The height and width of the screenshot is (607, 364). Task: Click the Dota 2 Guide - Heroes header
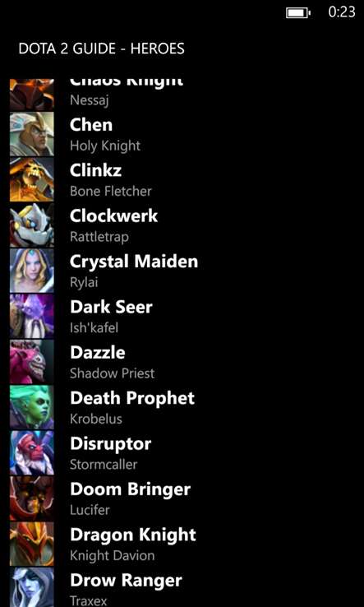click(101, 49)
